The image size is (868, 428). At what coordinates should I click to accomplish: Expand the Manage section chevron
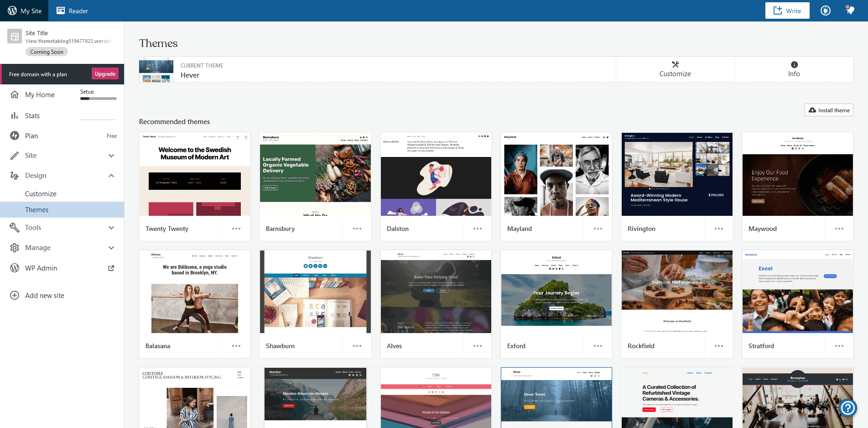tap(111, 247)
